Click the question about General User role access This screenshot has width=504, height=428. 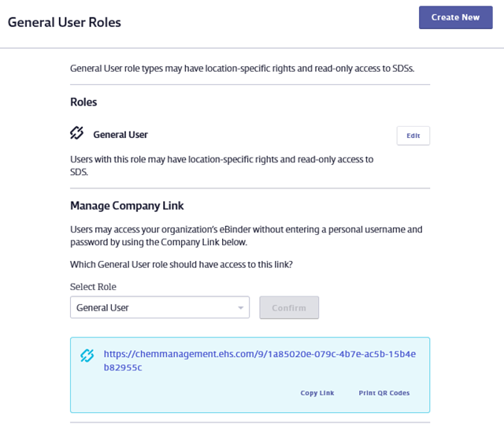[x=181, y=265]
